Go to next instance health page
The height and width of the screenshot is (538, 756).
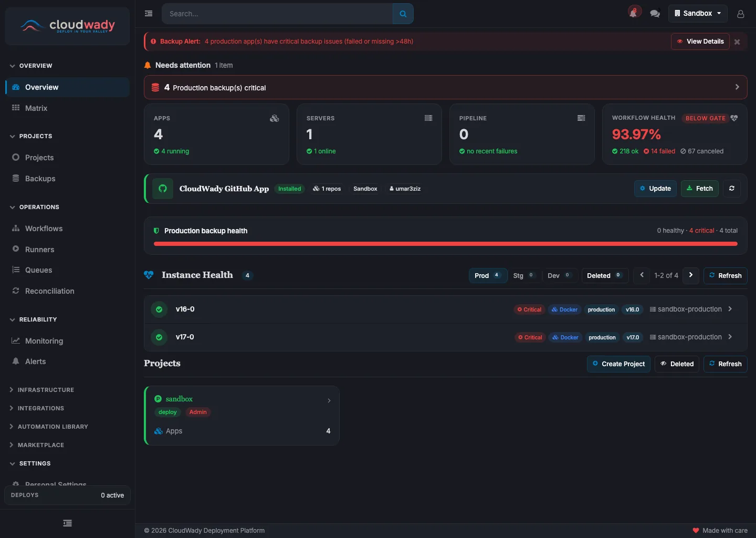[x=691, y=275]
